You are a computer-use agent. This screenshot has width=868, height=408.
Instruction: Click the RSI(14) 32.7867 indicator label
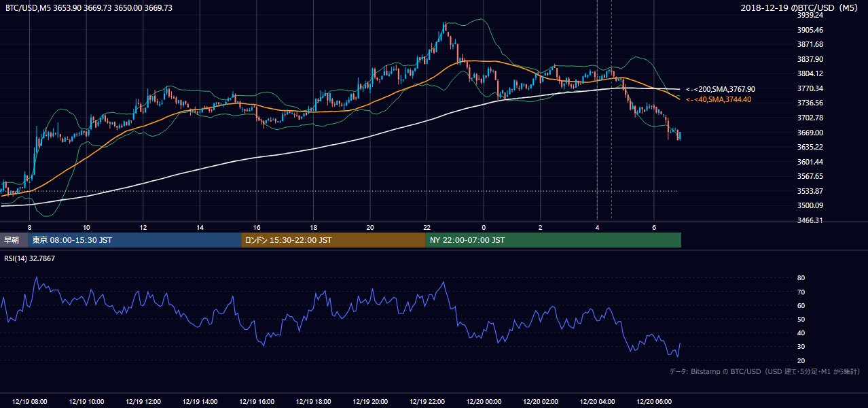point(29,258)
